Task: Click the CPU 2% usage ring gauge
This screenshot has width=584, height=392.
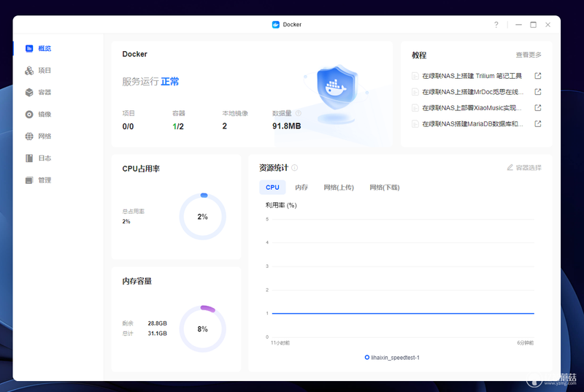Action: click(x=203, y=216)
